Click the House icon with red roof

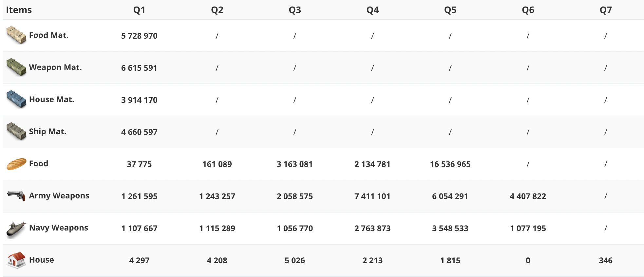pos(16,260)
